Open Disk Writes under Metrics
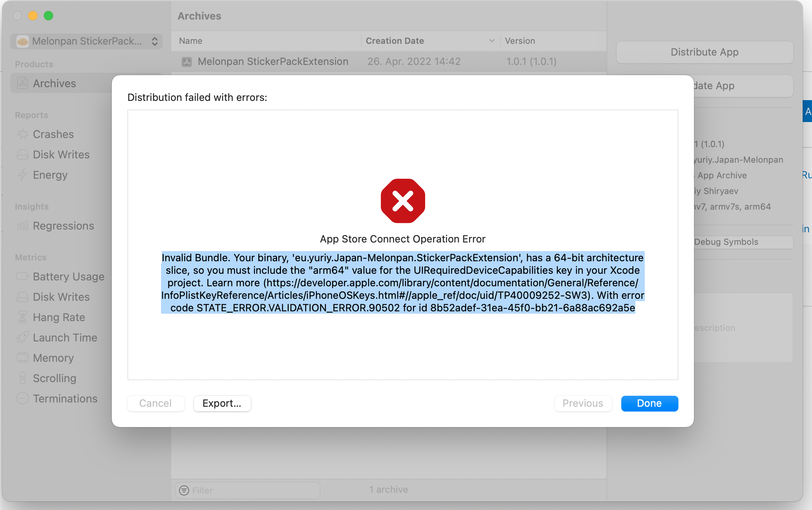The width and height of the screenshot is (812, 510). 61,297
